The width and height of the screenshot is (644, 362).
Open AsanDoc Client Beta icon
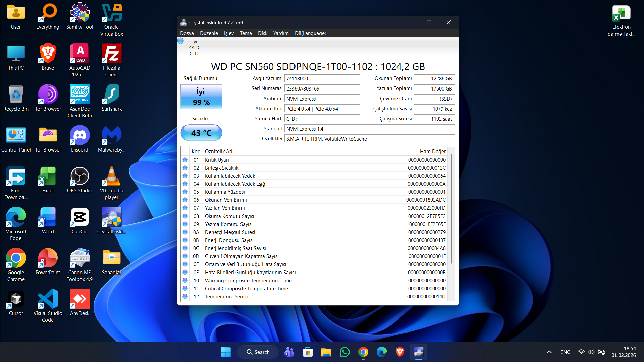coord(79,102)
